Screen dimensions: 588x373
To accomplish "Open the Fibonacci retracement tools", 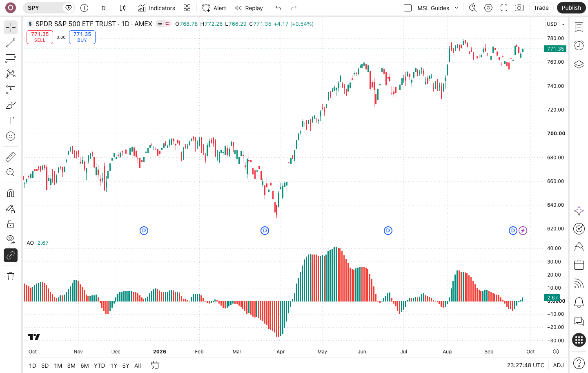I will tap(11, 58).
